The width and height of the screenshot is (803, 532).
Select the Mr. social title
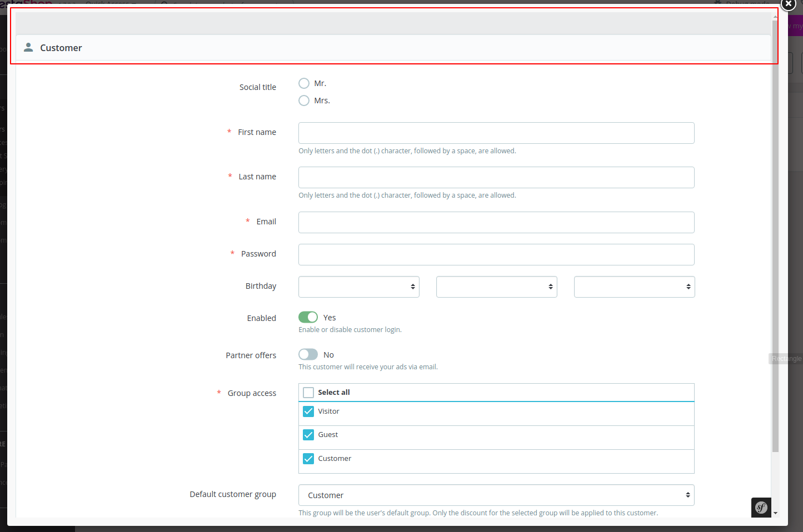pos(304,83)
